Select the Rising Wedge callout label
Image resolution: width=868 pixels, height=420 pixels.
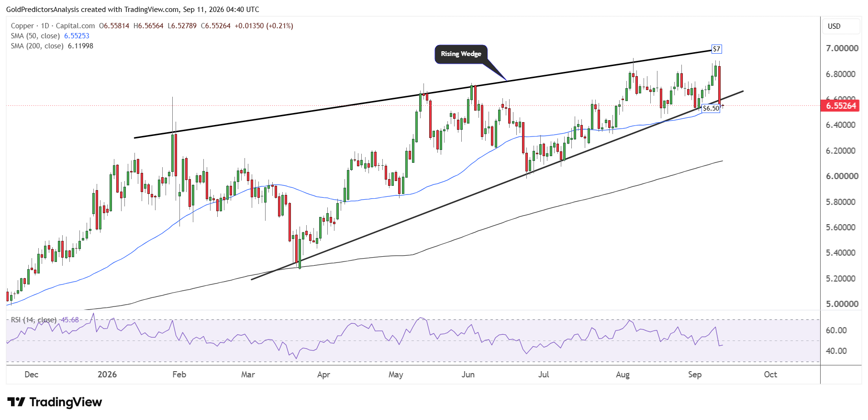[461, 54]
